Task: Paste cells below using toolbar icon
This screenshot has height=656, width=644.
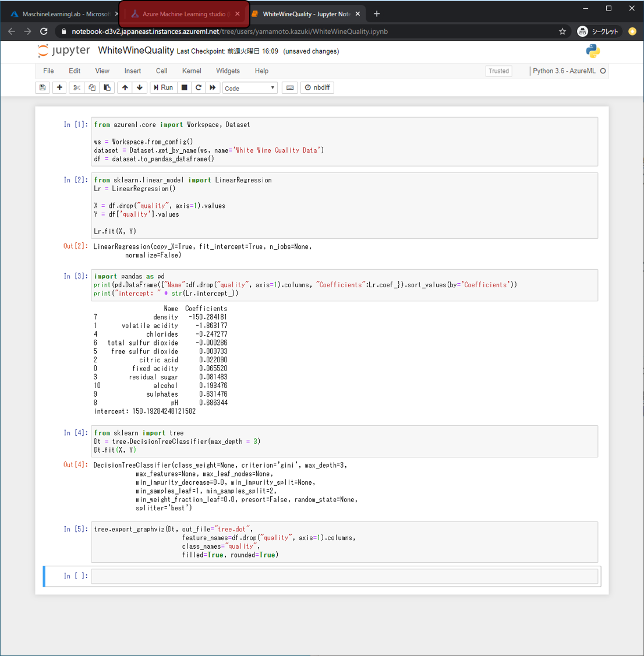Action: pyautogui.click(x=107, y=87)
